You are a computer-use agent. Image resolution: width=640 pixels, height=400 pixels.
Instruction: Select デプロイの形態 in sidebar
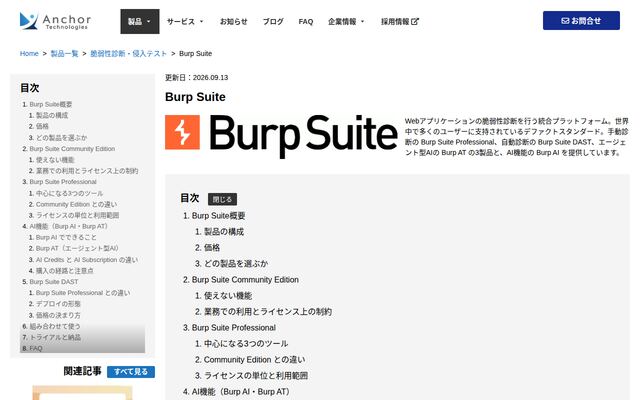click(x=58, y=304)
